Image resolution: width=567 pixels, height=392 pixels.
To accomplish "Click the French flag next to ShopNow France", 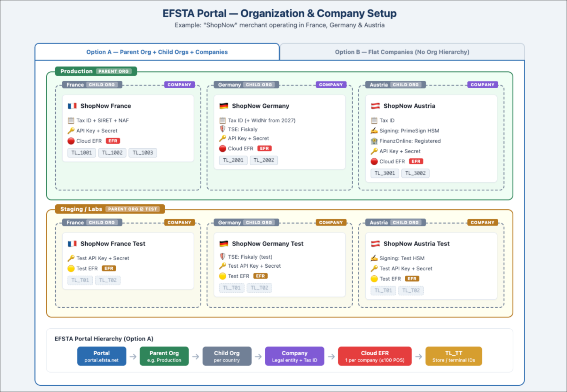I will tap(72, 106).
